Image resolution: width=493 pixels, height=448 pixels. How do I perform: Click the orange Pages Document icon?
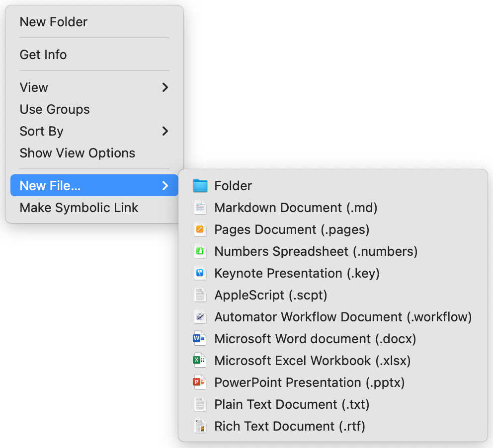pos(200,229)
